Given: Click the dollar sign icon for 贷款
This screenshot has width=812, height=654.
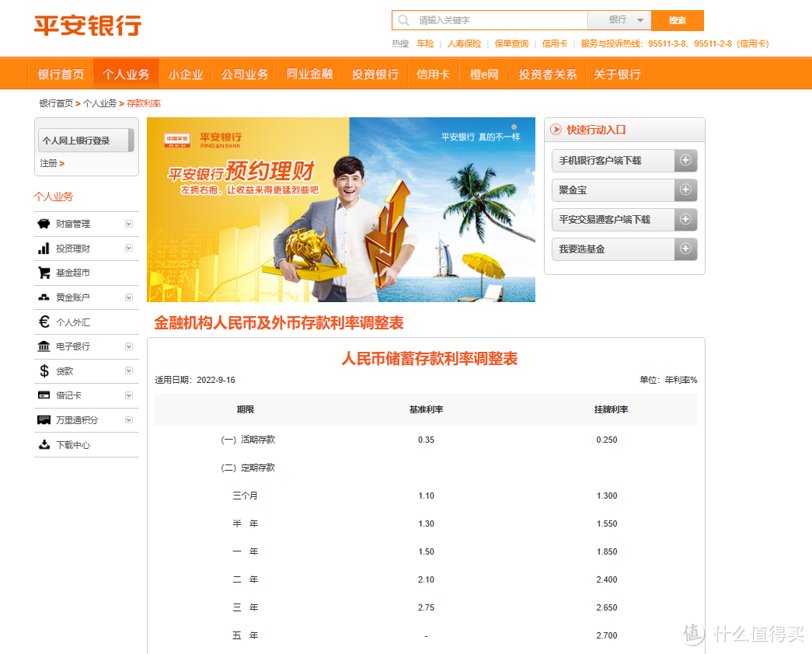Looking at the screenshot, I should [44, 370].
